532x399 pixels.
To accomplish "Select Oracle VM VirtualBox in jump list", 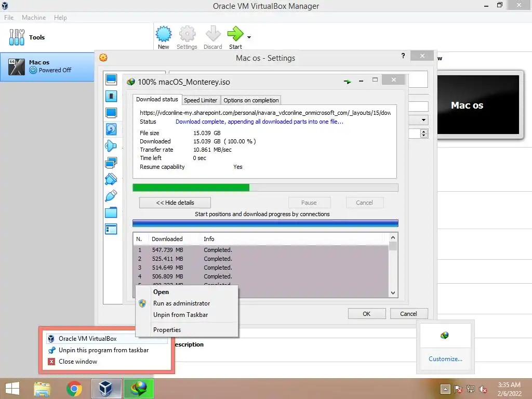I will click(107, 339).
